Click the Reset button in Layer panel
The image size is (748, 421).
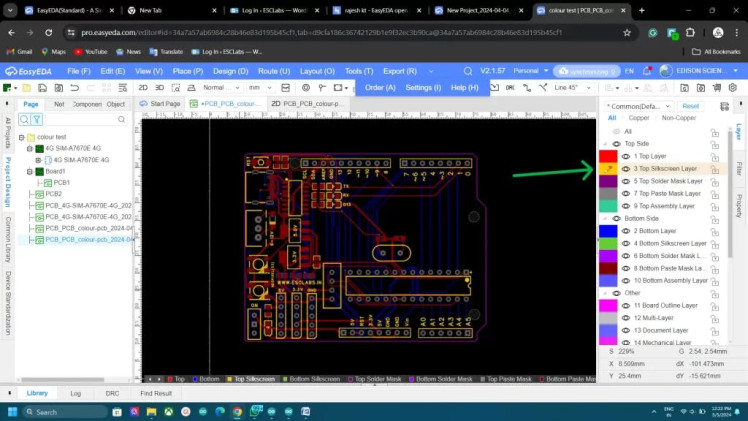[x=690, y=105]
